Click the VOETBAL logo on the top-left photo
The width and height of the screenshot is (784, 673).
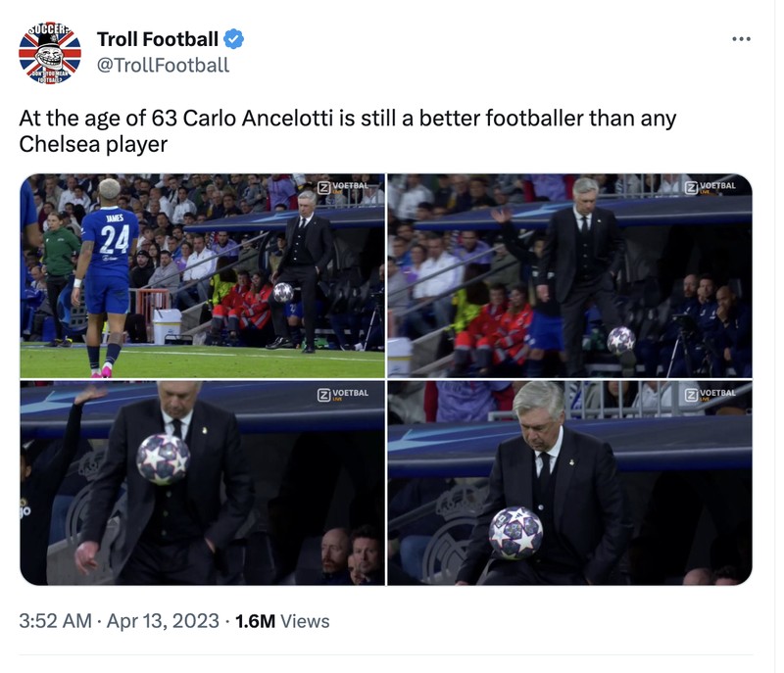click(340, 186)
